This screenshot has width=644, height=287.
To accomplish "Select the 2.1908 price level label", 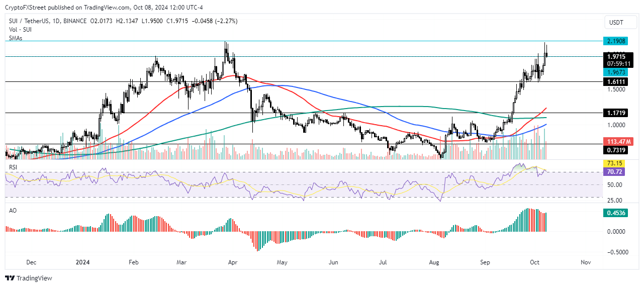I will pyautogui.click(x=616, y=41).
